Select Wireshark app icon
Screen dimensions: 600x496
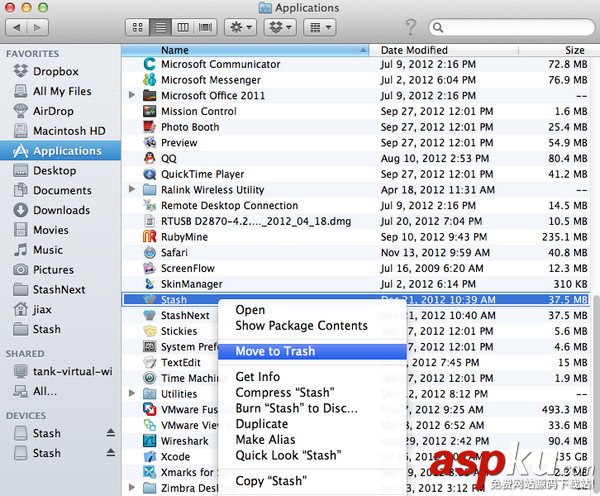pos(149,441)
